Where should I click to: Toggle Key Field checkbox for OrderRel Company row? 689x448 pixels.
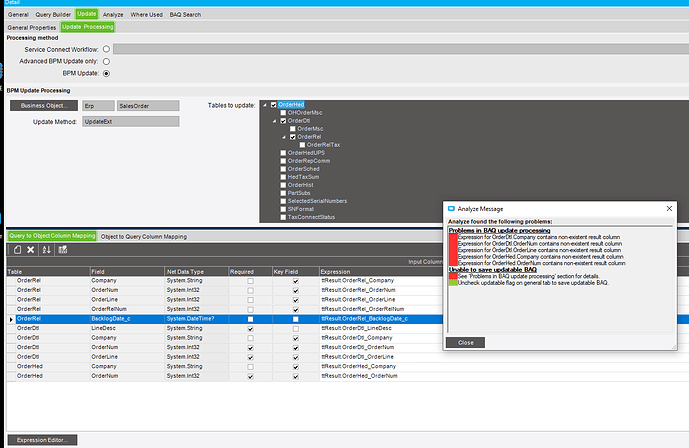(x=296, y=281)
